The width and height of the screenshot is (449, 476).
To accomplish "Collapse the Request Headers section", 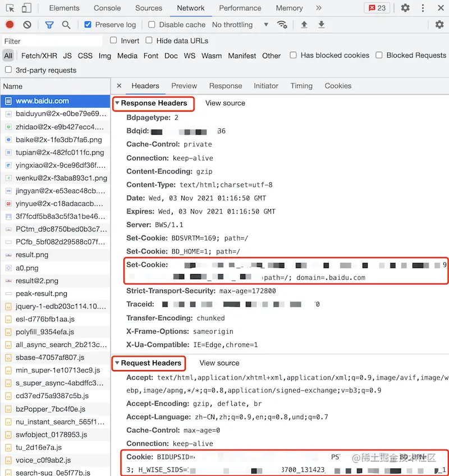I will (117, 363).
